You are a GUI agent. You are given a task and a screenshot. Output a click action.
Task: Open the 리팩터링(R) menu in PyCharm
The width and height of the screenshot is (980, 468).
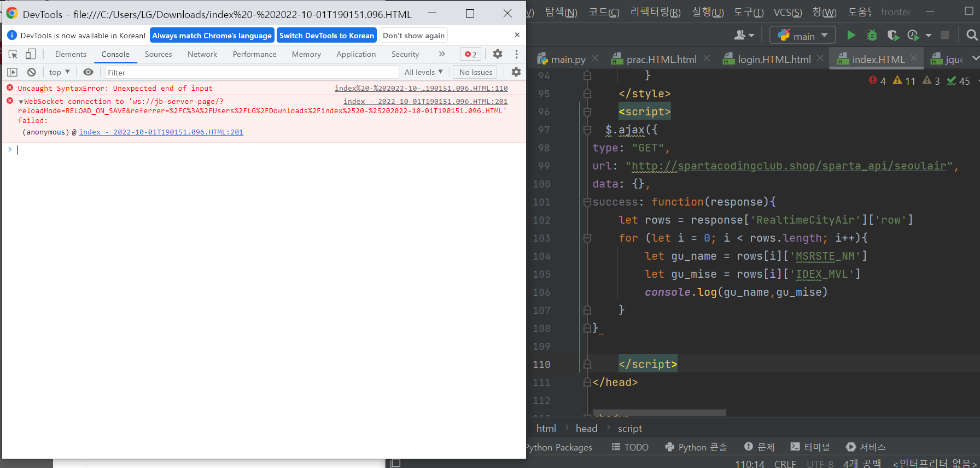click(656, 12)
